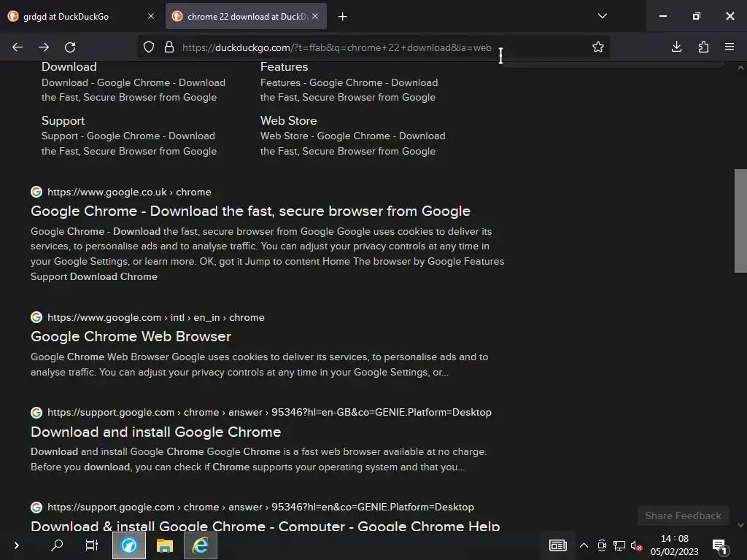This screenshot has height=560, width=747.
Task: Open the muted volume tray icon
Action: (636, 545)
